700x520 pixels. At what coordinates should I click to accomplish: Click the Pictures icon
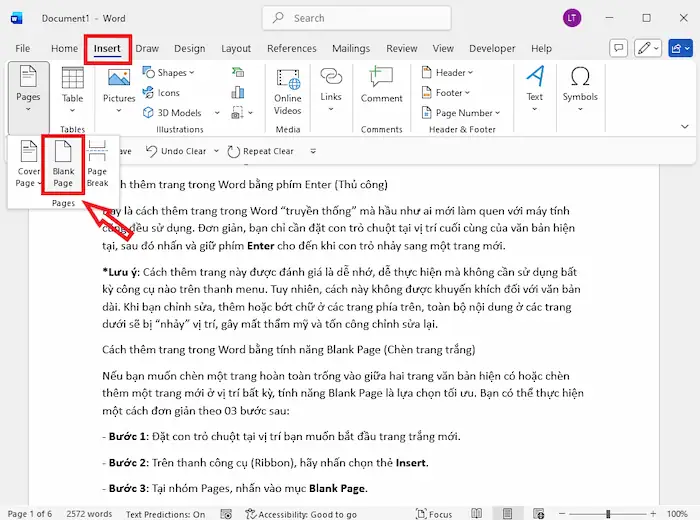click(119, 86)
